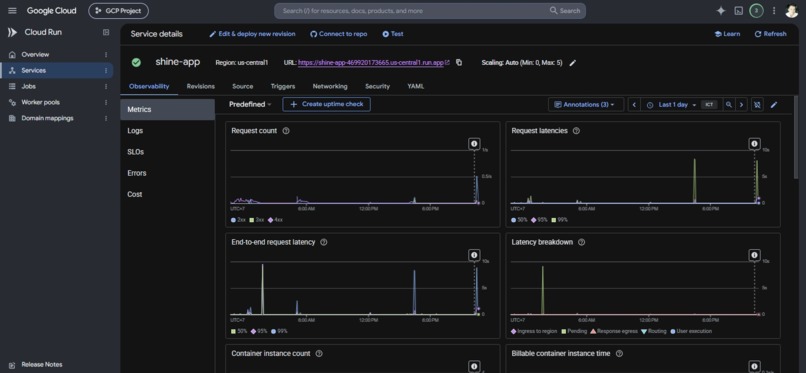The image size is (806, 373).
Task: Click the ICT timezone chip
Action: (709, 105)
